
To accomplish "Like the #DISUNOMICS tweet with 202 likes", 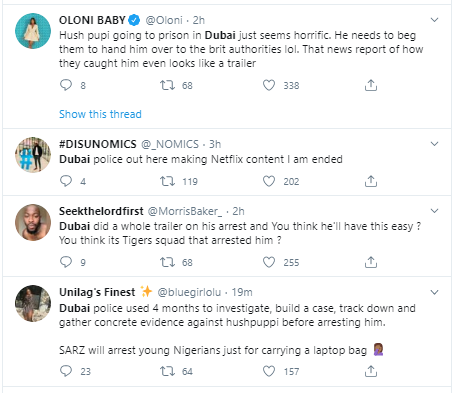I will [x=269, y=181].
